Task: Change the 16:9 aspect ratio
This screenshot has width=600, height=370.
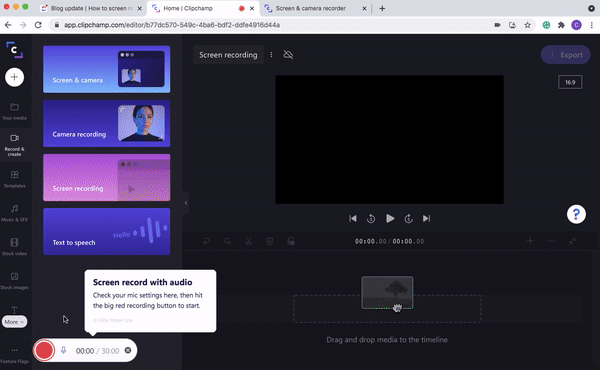Action: [x=570, y=82]
